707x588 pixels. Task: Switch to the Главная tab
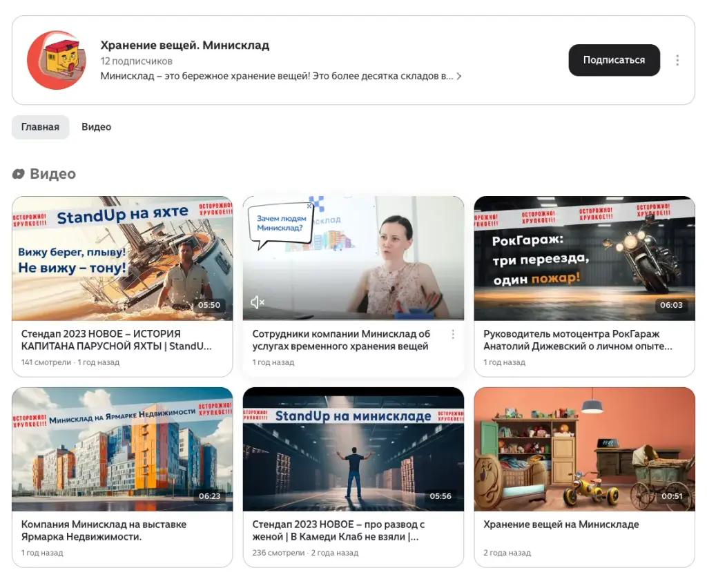pyautogui.click(x=40, y=127)
